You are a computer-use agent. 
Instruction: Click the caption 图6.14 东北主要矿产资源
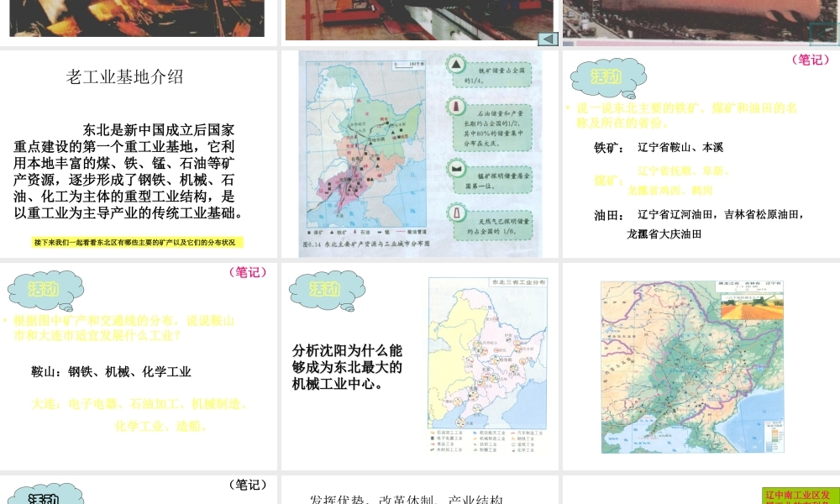(366, 244)
